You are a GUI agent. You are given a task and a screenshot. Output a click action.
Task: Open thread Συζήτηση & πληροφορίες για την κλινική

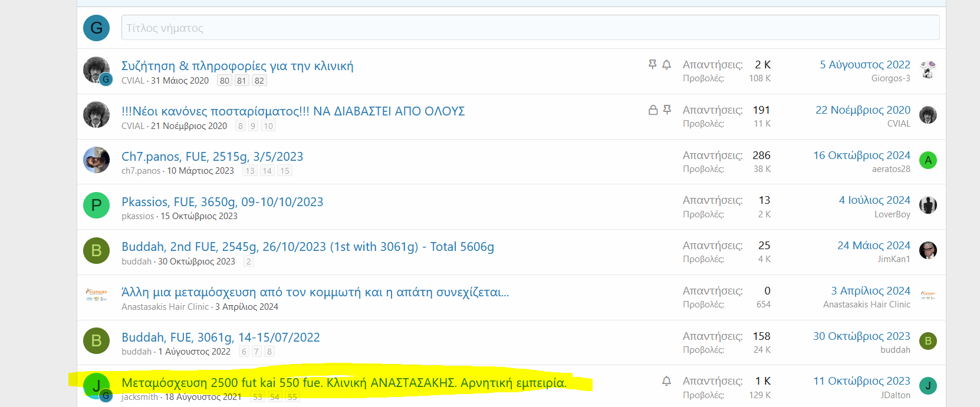(237, 66)
